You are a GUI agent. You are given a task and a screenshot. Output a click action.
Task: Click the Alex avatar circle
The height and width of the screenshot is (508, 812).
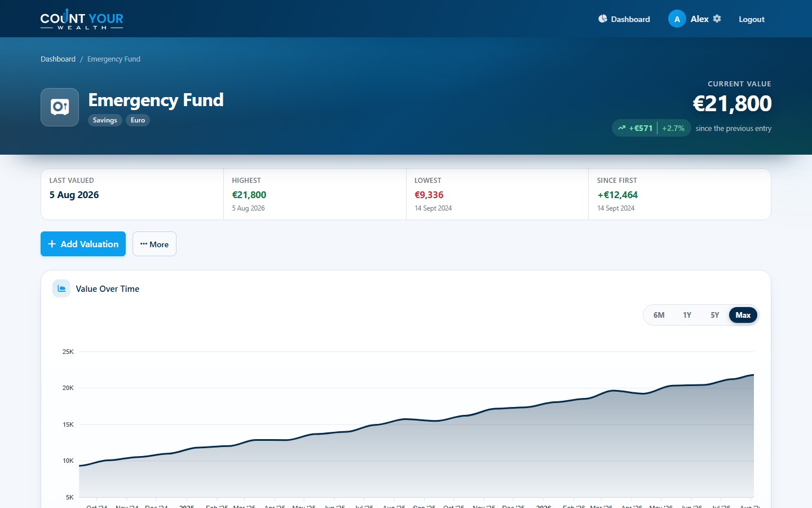pos(677,19)
